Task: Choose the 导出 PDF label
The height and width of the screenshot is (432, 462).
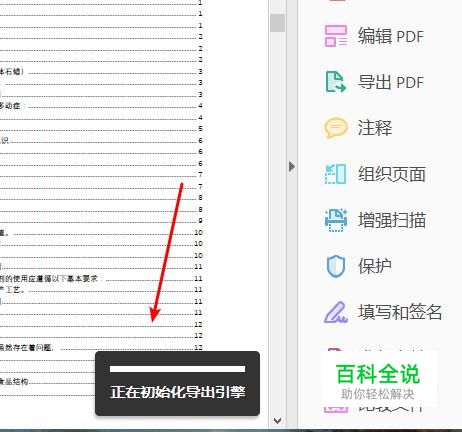Action: 391,82
